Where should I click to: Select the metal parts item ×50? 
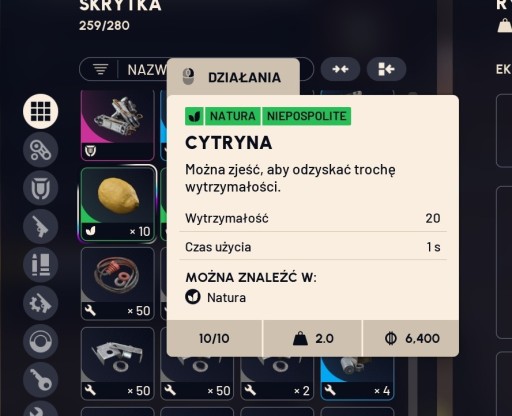[118, 363]
